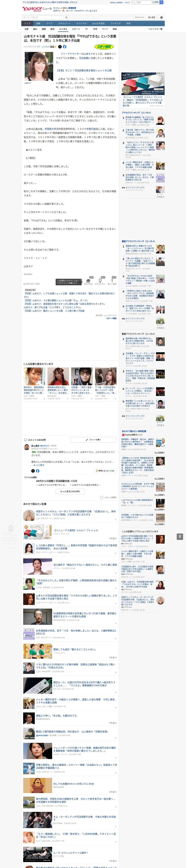
Task: Click 購入履歴 link
Action: click(152, 18)
